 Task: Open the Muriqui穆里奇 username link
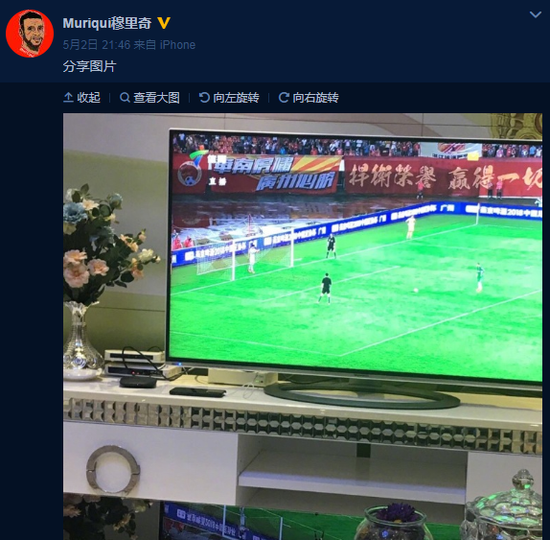coord(107,24)
